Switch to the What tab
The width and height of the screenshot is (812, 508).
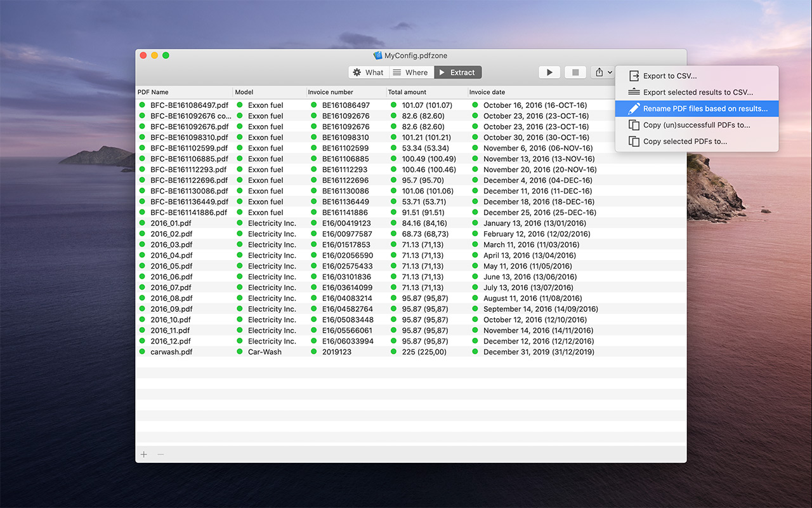(368, 72)
